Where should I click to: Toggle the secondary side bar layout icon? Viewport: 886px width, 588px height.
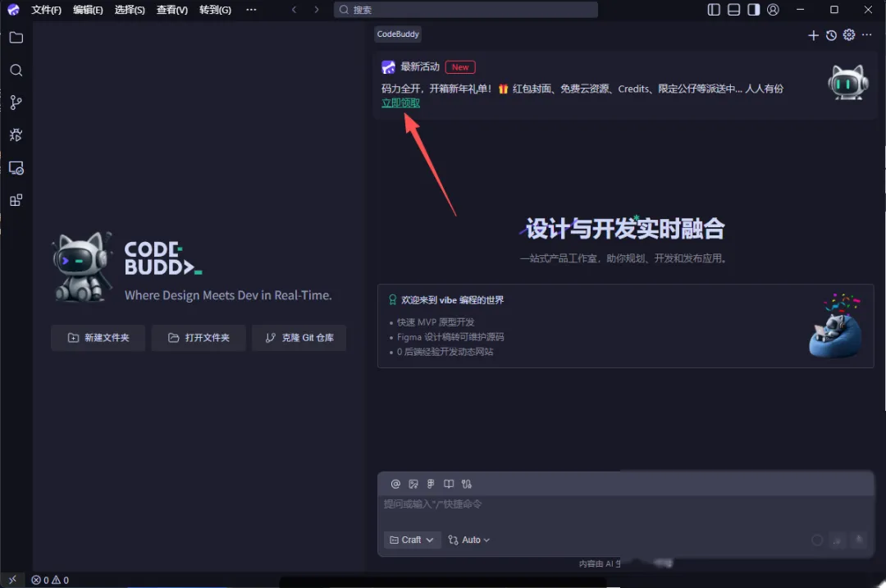pyautogui.click(x=753, y=10)
